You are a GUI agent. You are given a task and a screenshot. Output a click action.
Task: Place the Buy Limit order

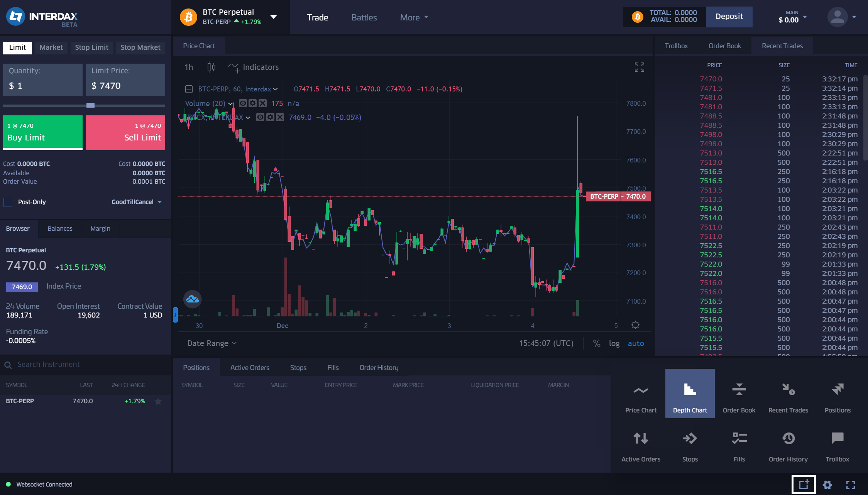point(43,132)
